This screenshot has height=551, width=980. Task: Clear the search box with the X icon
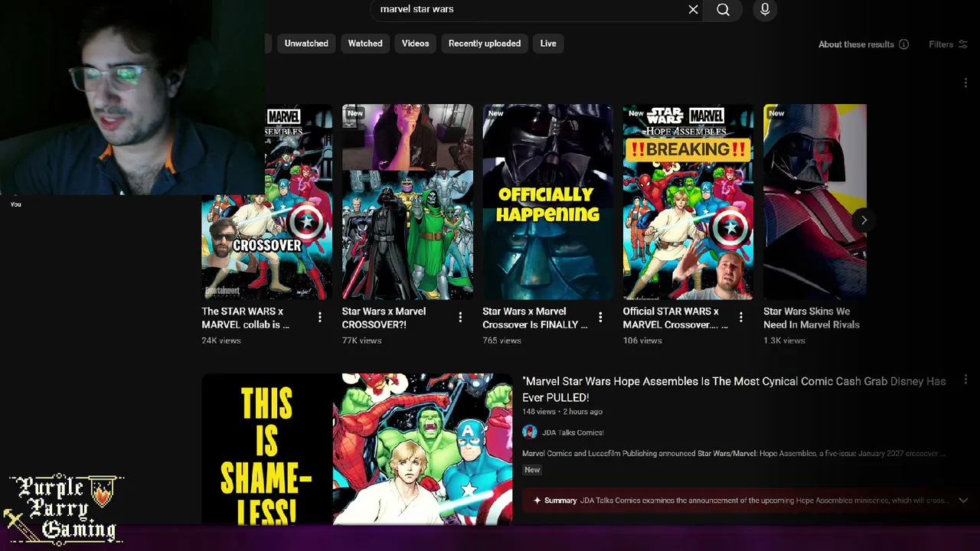(693, 9)
